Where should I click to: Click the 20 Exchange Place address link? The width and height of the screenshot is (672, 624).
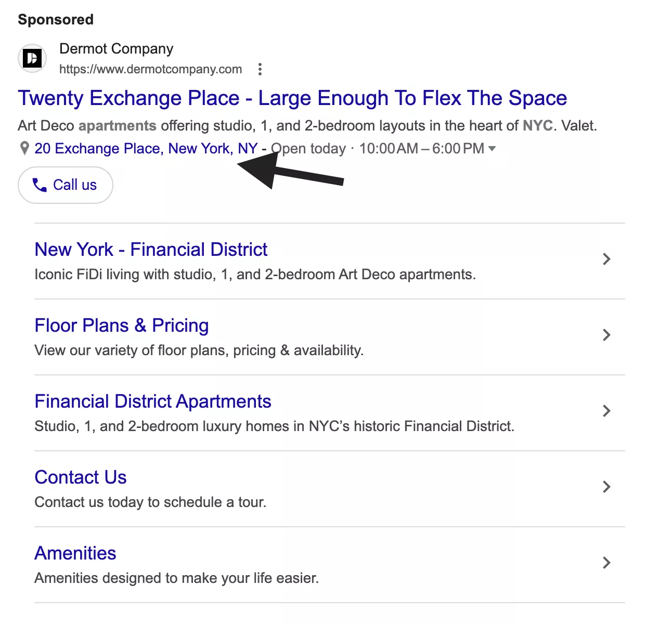tap(146, 149)
